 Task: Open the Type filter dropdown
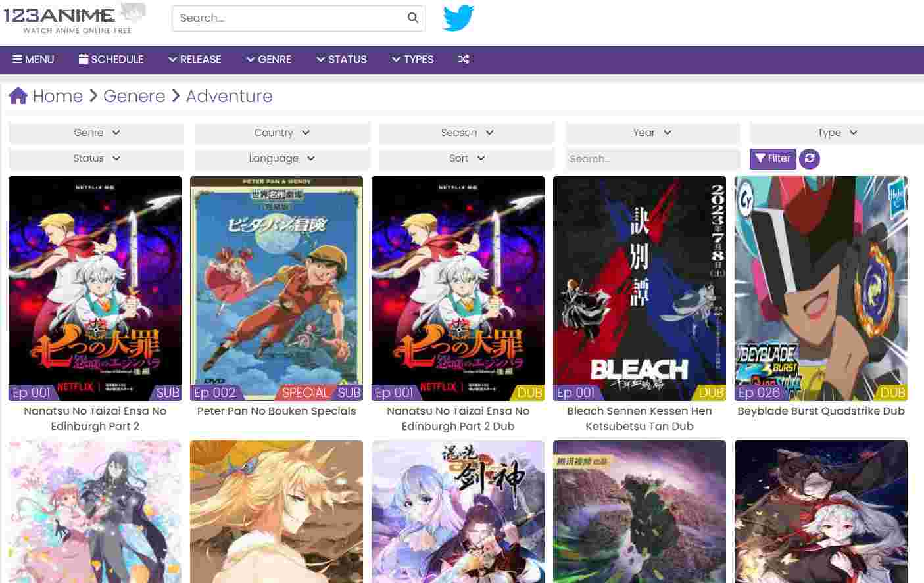[837, 133]
